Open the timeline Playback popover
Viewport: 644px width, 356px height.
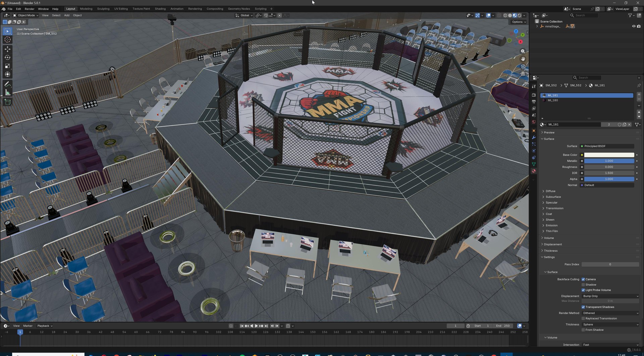coord(45,326)
